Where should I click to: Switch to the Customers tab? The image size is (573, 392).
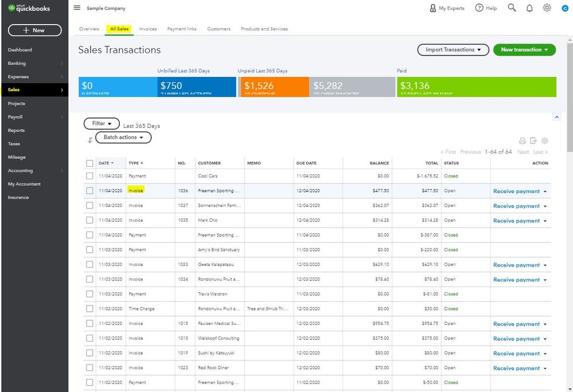(x=219, y=29)
